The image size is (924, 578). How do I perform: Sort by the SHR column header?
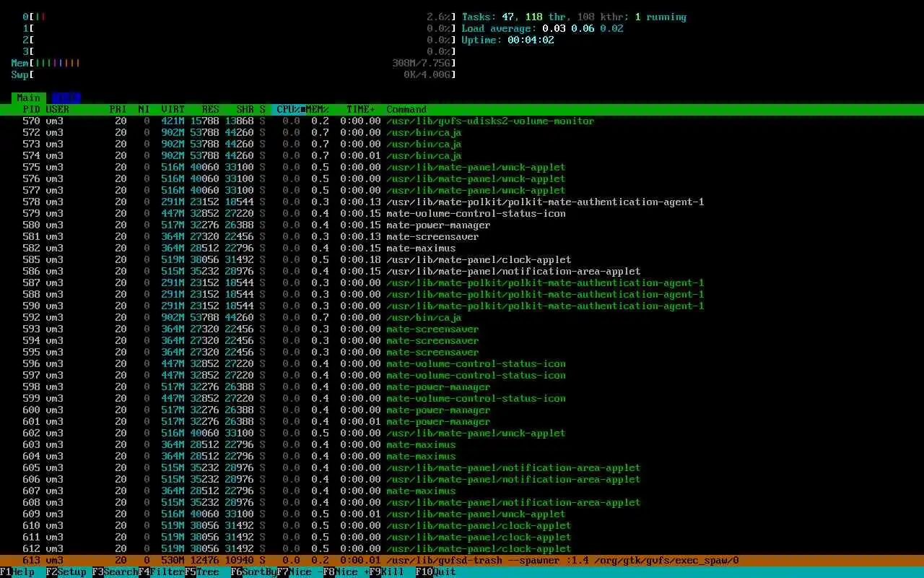245,110
